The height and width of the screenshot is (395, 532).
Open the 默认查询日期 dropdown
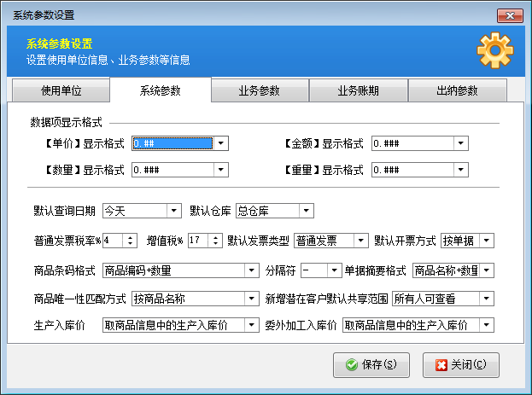click(x=174, y=210)
